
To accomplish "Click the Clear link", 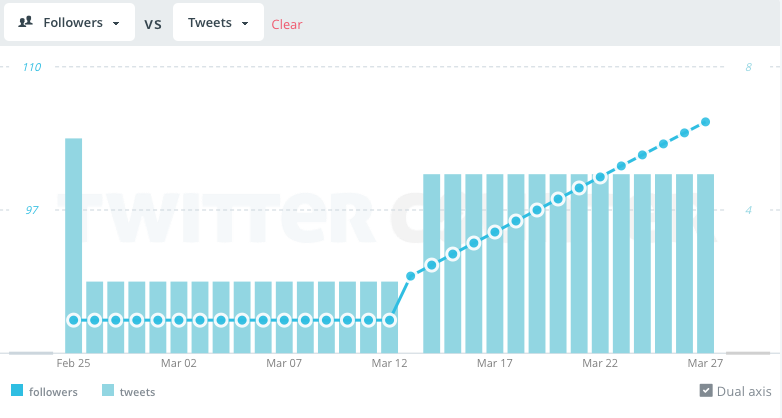I will [x=287, y=24].
